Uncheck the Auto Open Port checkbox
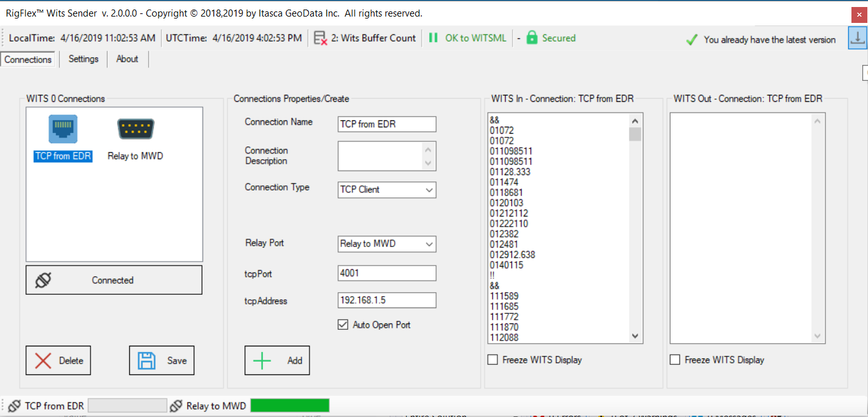This screenshot has width=868, height=417. pyautogui.click(x=343, y=325)
